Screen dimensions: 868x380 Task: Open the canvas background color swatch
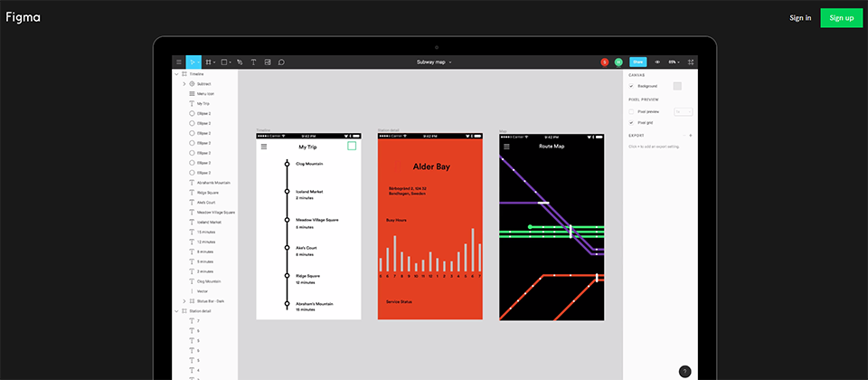pos(677,86)
